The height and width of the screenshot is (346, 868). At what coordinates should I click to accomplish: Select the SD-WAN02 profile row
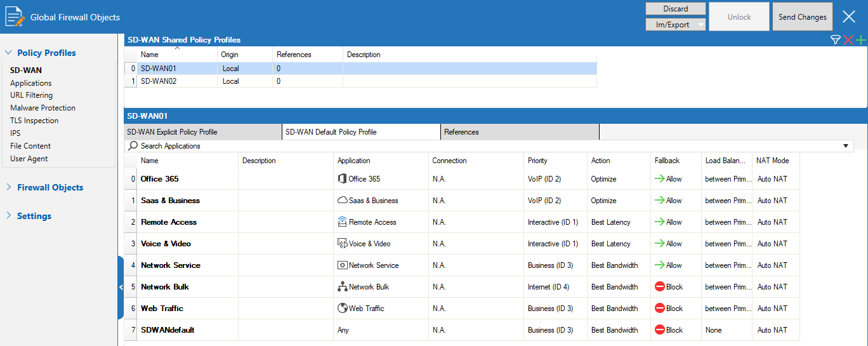360,81
